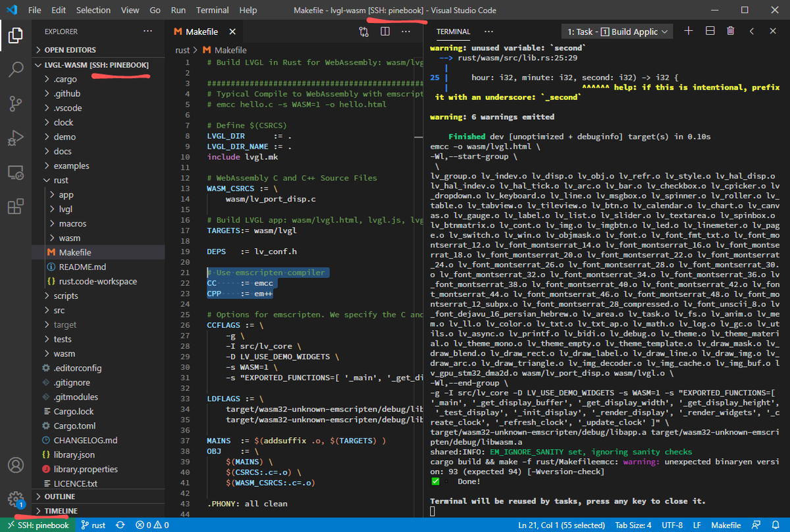
Task: Open the File menu
Action: tap(35, 10)
